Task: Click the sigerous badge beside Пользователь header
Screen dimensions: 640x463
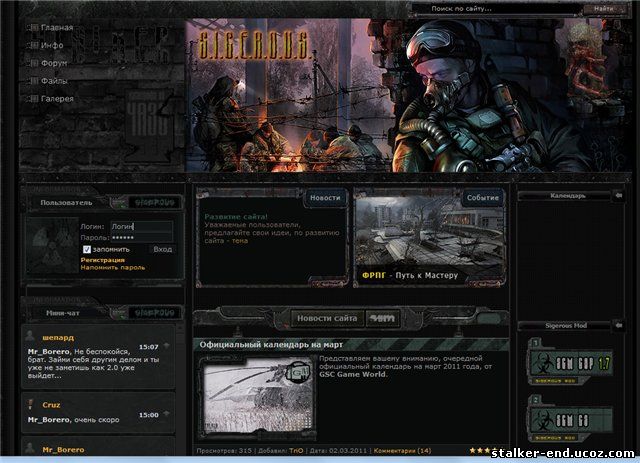Action: (x=154, y=202)
